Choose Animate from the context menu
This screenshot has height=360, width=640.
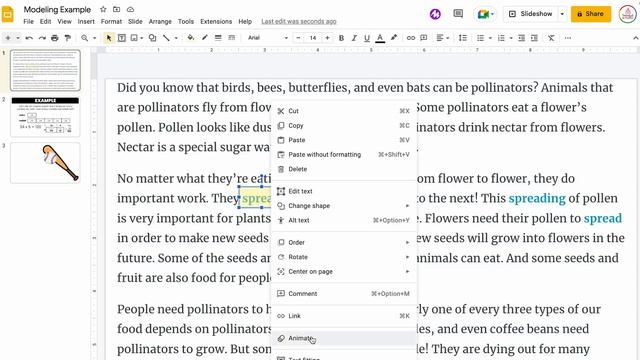[344, 338]
